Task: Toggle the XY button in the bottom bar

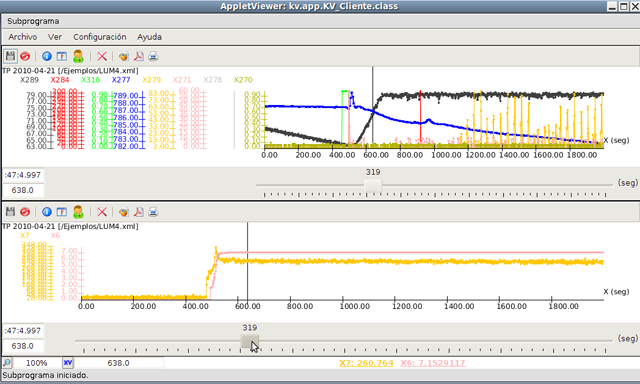Action: pos(68,362)
